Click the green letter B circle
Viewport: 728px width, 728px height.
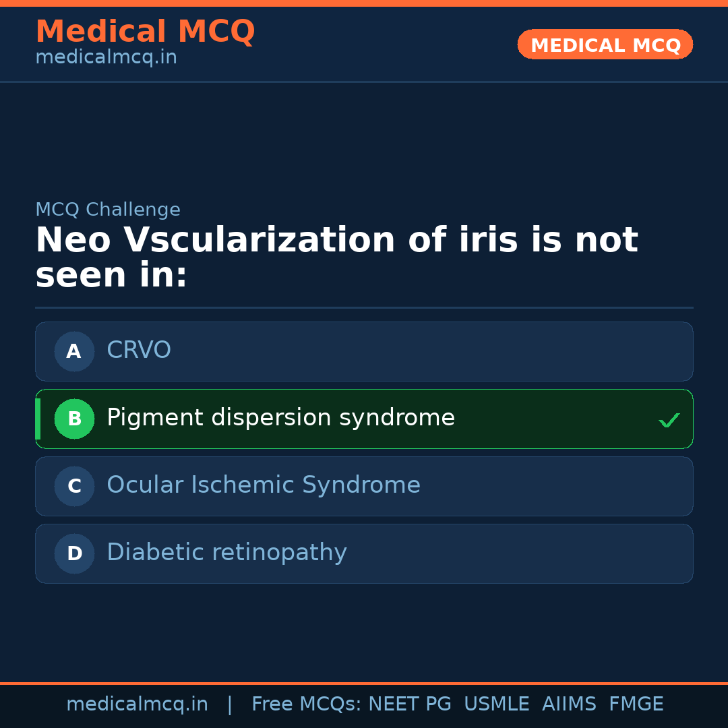pyautogui.click(x=74, y=419)
